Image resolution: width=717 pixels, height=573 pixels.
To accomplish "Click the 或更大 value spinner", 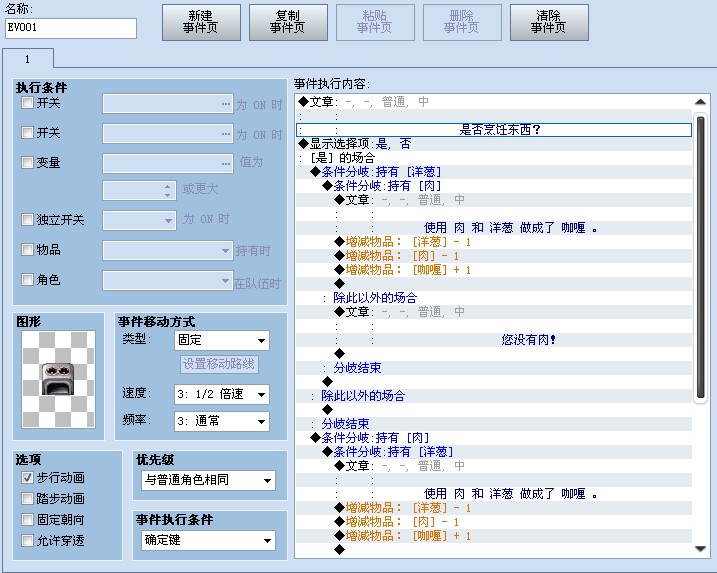I will pyautogui.click(x=139, y=191).
